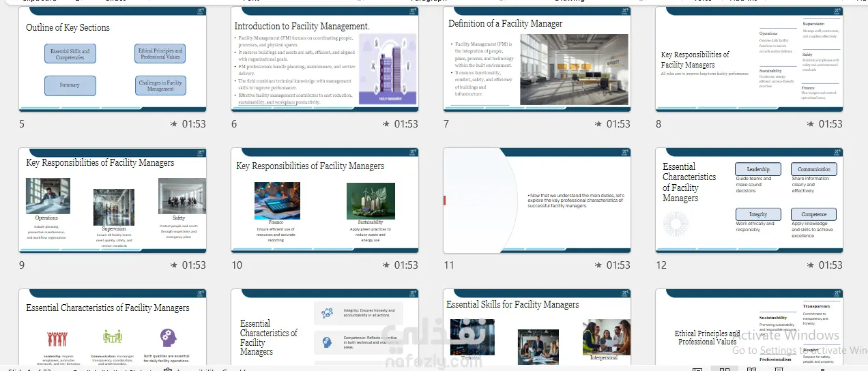
Task: Click the 01:53 timing under slide 11
Action: pyautogui.click(x=618, y=265)
